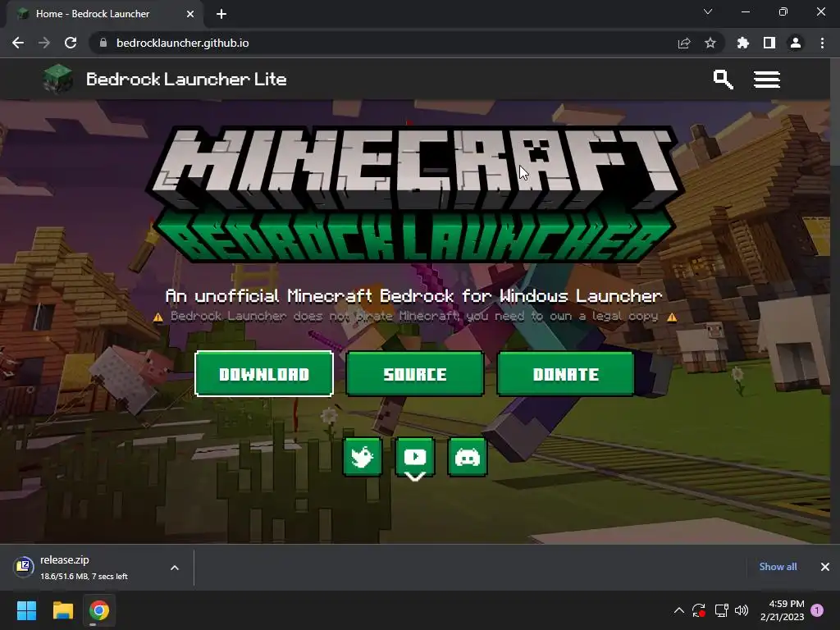Click the green DOWNLOAD button
This screenshot has height=630, width=840.
point(264,374)
